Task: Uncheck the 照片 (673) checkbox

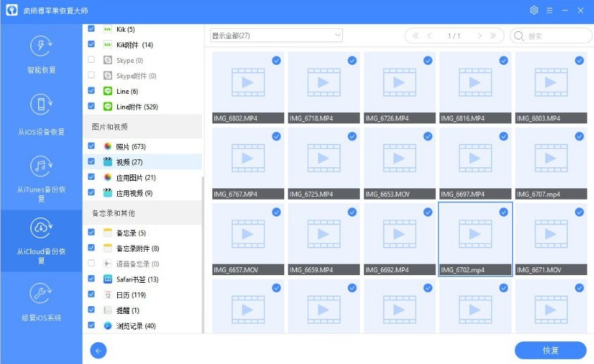Action: (91, 146)
